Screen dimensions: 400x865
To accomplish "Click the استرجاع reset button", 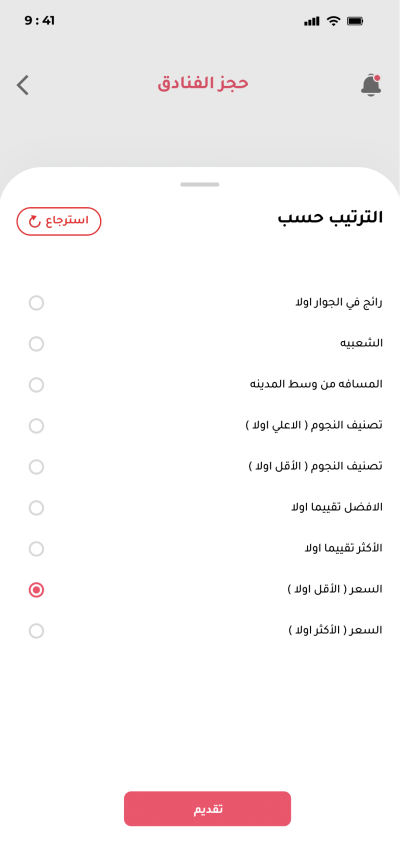I will [59, 221].
